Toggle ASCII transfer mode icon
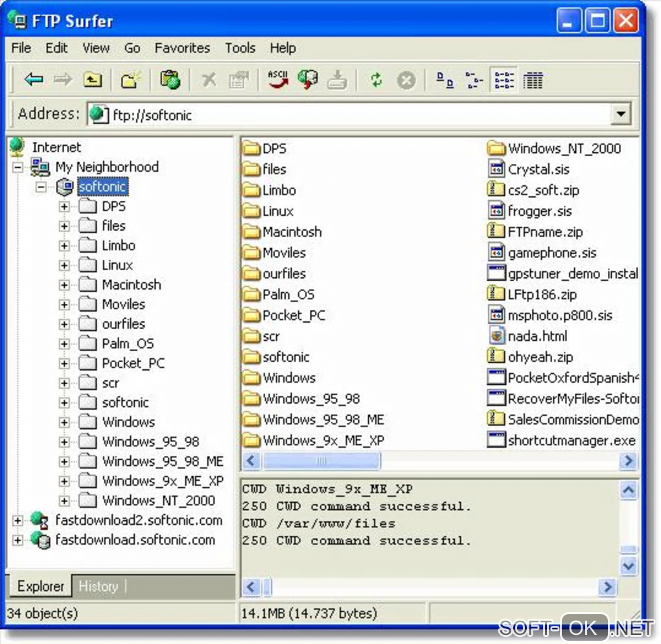Image resolution: width=661 pixels, height=644 pixels. (x=278, y=80)
